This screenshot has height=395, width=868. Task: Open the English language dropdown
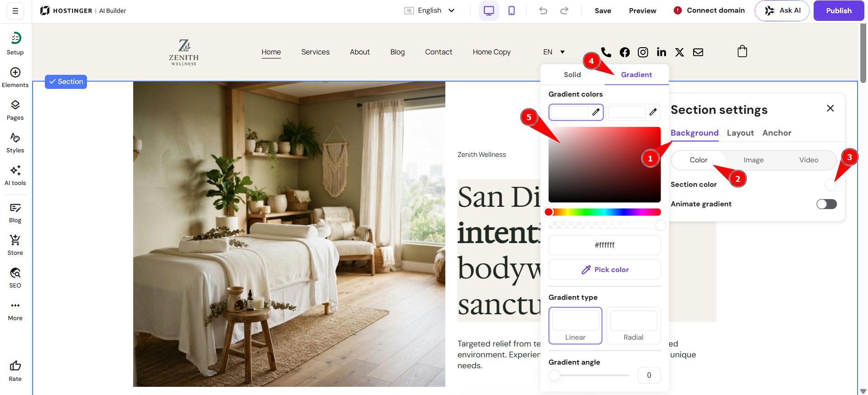click(x=429, y=10)
